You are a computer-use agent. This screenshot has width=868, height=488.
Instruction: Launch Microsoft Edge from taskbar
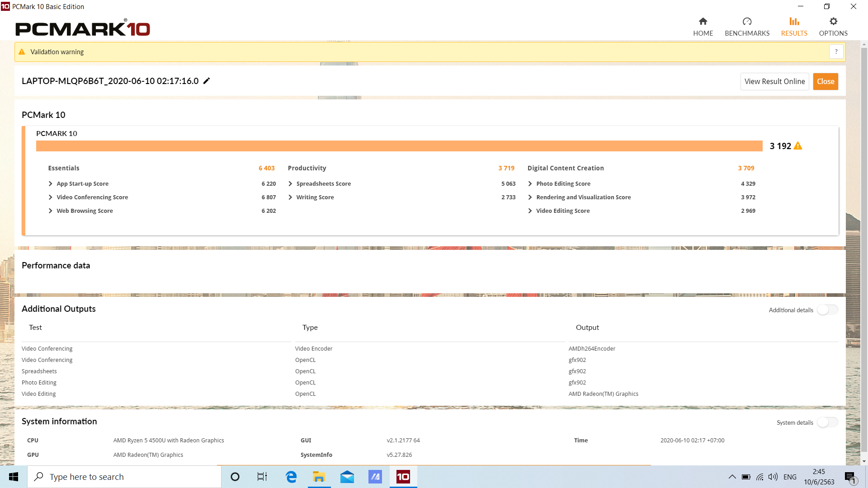tap(291, 477)
